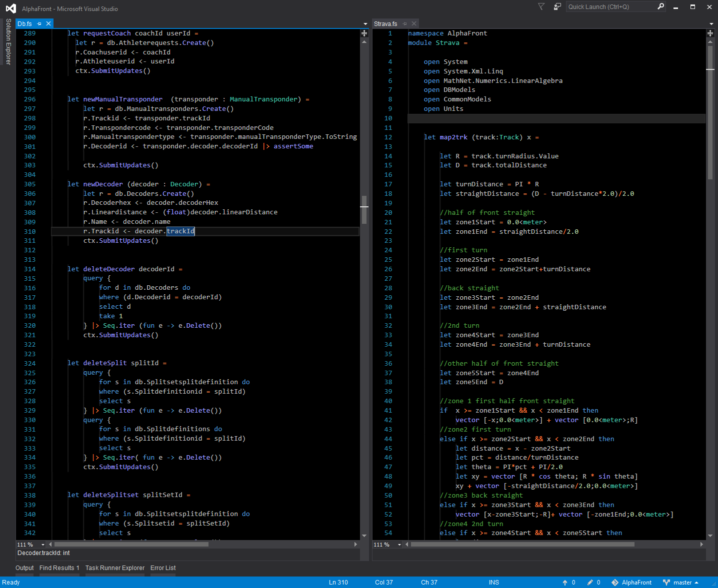Image resolution: width=718 pixels, height=588 pixels.
Task: Click the Quick Launch magnifier icon
Action: click(660, 6)
